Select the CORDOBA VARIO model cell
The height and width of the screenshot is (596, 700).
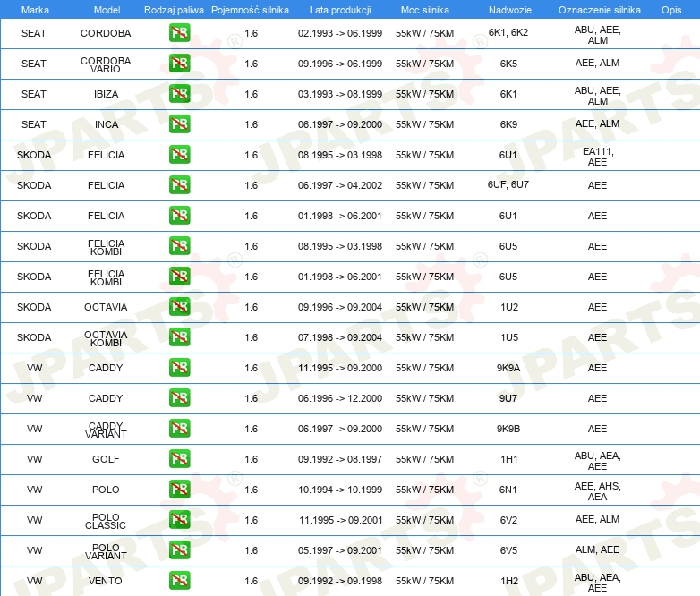(x=106, y=64)
